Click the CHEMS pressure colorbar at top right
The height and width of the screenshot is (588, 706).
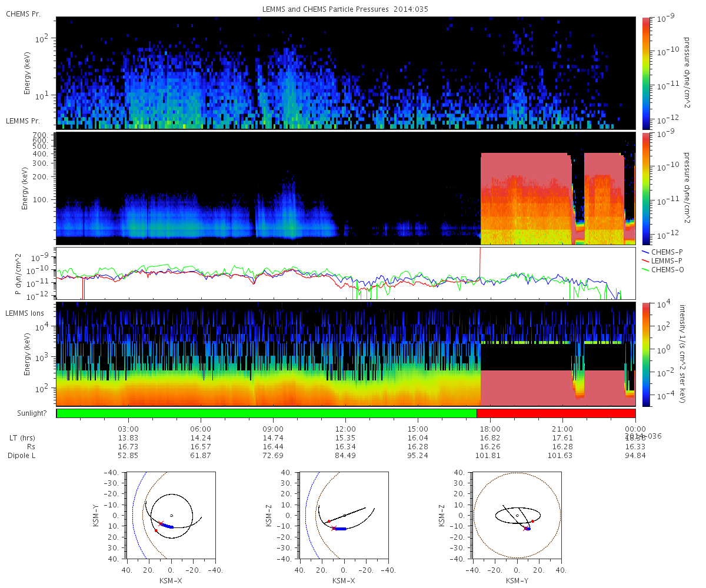coord(646,72)
